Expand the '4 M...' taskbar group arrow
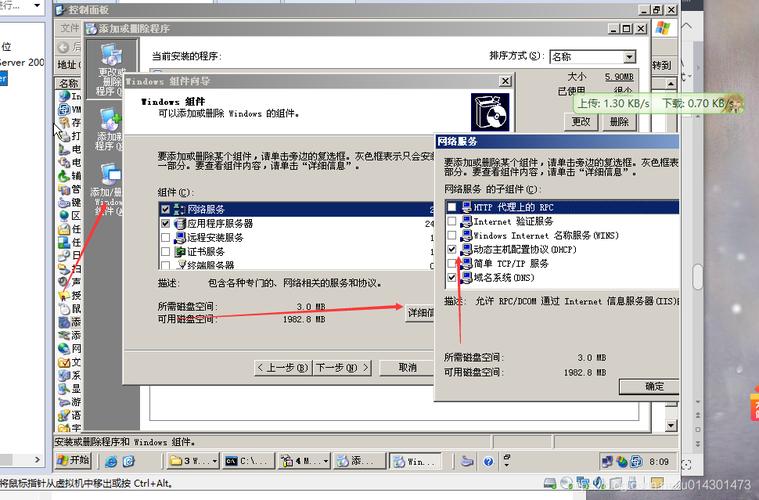The height and width of the screenshot is (500, 759). 326,461
